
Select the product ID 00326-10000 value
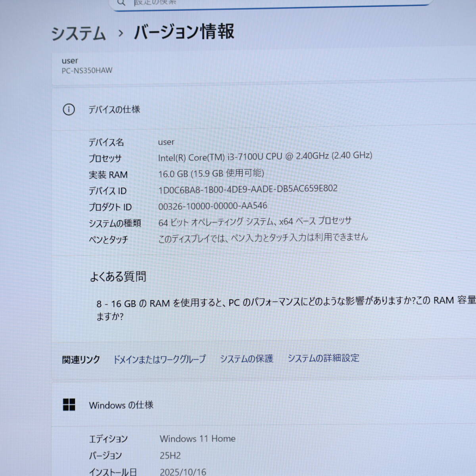click(x=213, y=206)
